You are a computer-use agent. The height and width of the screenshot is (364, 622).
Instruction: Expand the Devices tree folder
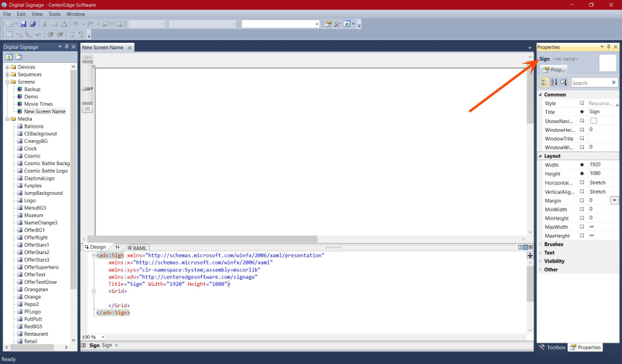(7, 67)
